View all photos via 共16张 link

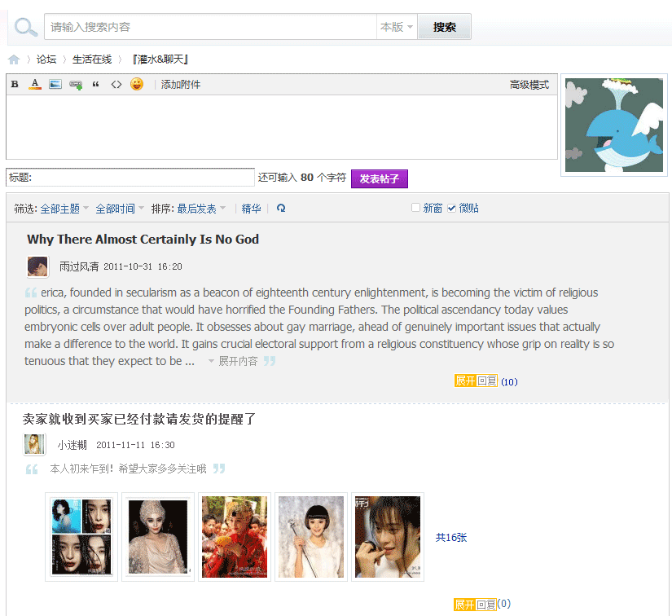(x=451, y=538)
